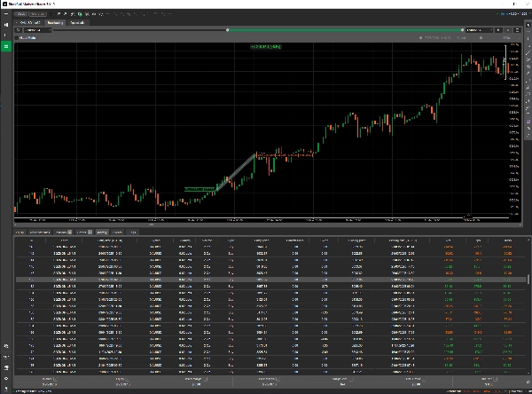Start the backtest with the play button

498,30
